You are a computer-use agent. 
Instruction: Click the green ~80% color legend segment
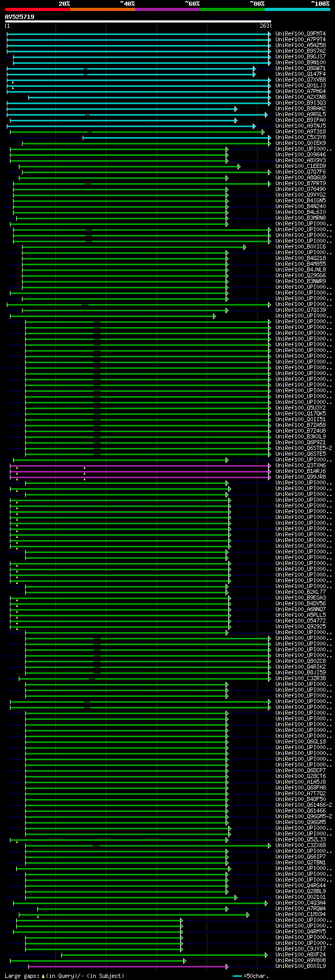(232, 9)
